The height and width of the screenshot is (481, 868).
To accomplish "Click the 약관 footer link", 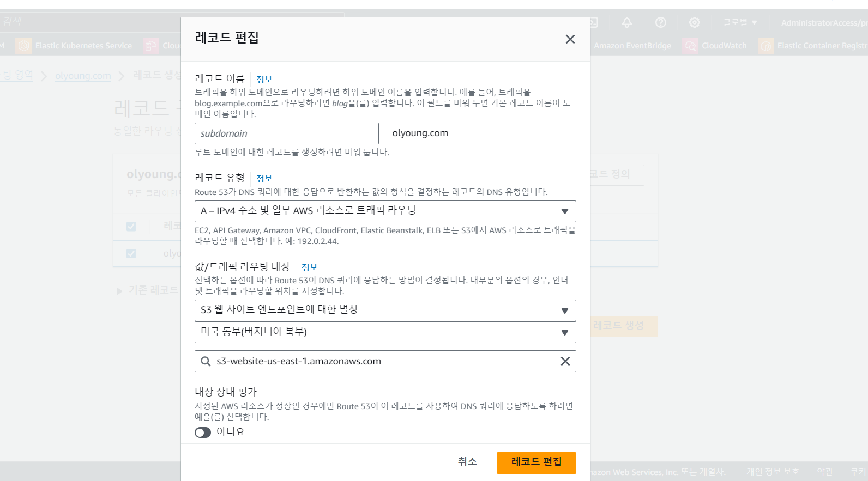I will 825,472.
